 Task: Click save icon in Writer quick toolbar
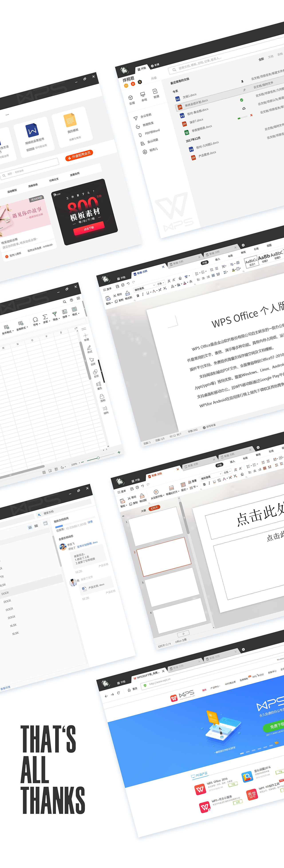117,286
